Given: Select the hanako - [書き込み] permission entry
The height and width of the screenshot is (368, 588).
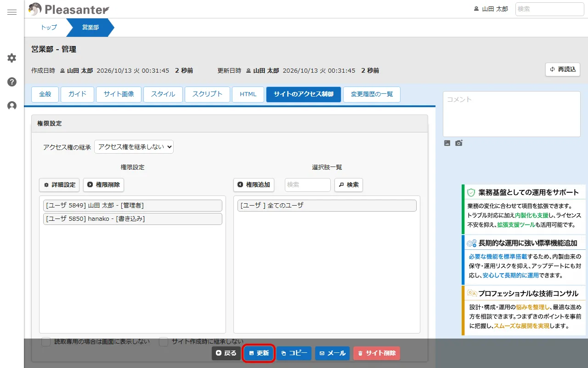Looking at the screenshot, I should coord(133,219).
